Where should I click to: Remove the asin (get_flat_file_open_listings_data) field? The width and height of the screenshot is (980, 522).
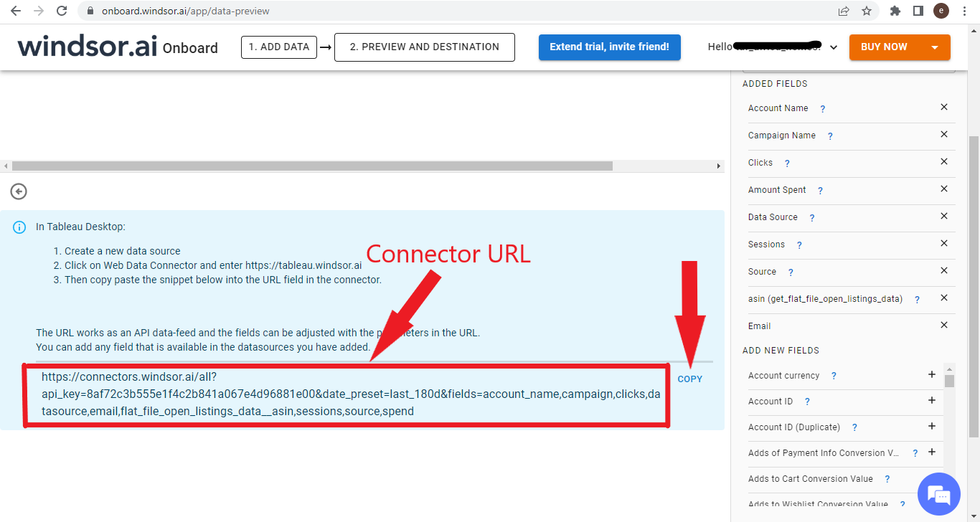click(944, 298)
